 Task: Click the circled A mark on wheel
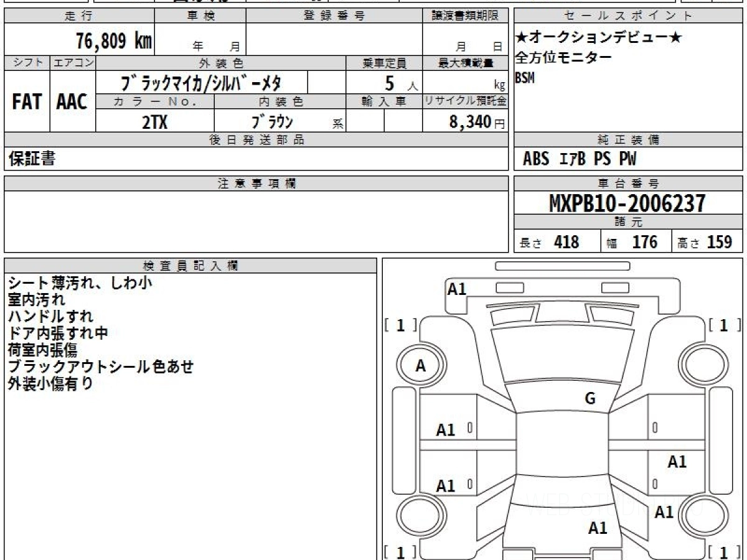pos(420,366)
